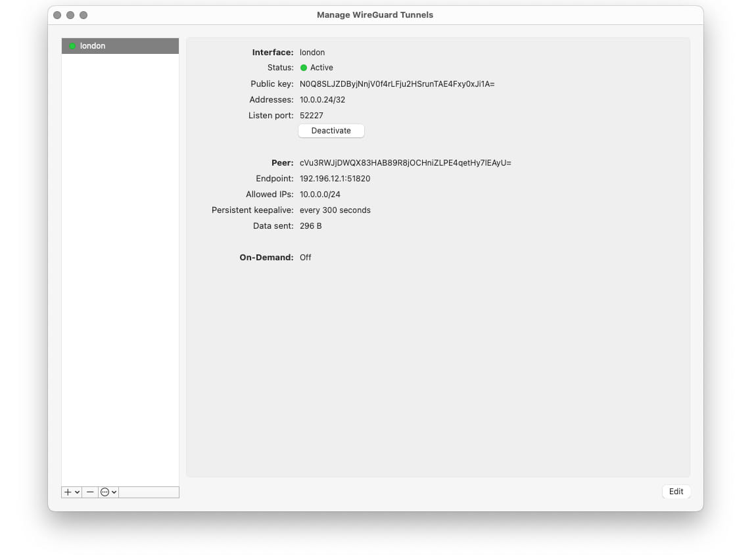The image size is (756, 560).
Task: Click the green Active status indicator
Action: point(302,67)
